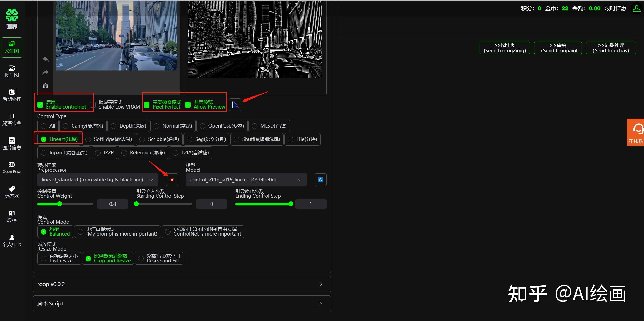The image size is (644, 321).
Task: Uncheck the Pixel Perfect checkbox
Action: pos(147,105)
